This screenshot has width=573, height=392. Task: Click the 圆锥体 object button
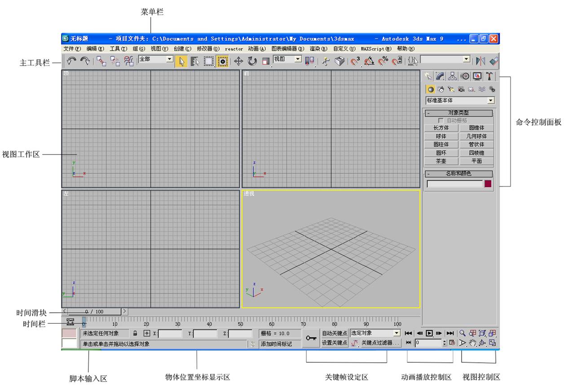coord(476,128)
